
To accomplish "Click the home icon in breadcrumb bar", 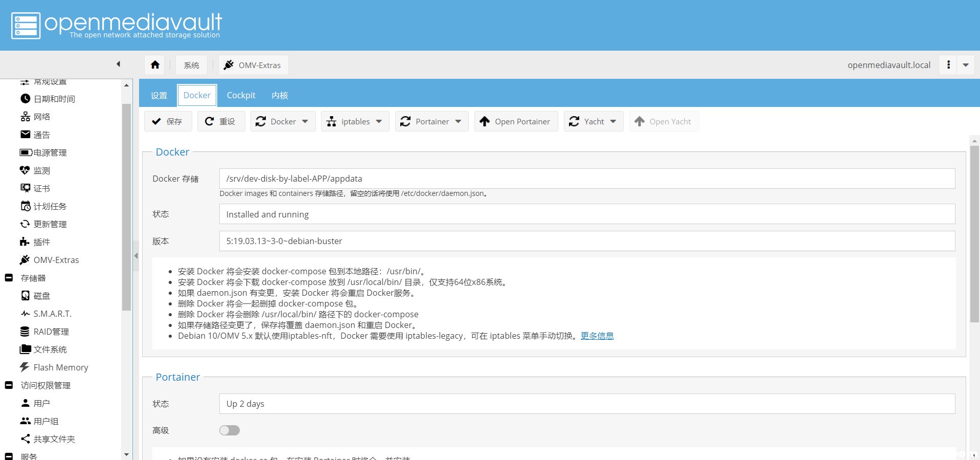I will pos(155,65).
